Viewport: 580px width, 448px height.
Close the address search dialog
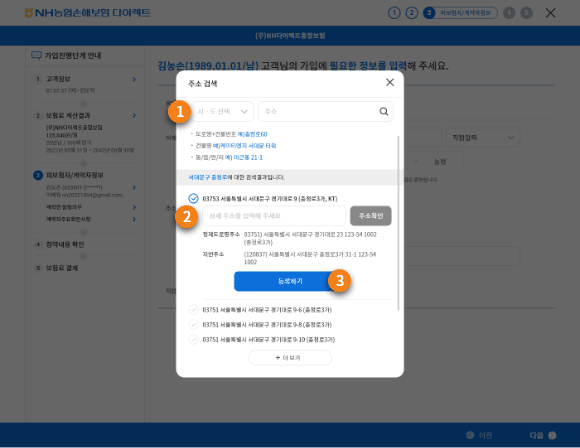(390, 82)
